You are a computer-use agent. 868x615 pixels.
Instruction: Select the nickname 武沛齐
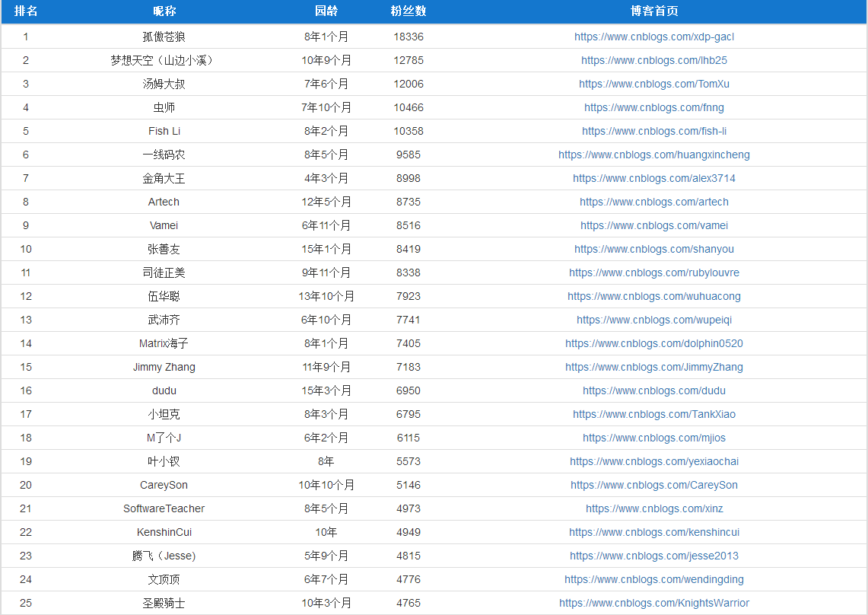tap(164, 320)
